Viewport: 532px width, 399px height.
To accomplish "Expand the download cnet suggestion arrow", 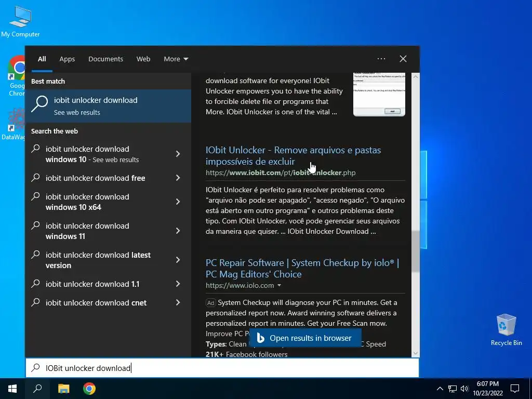I will pyautogui.click(x=178, y=302).
